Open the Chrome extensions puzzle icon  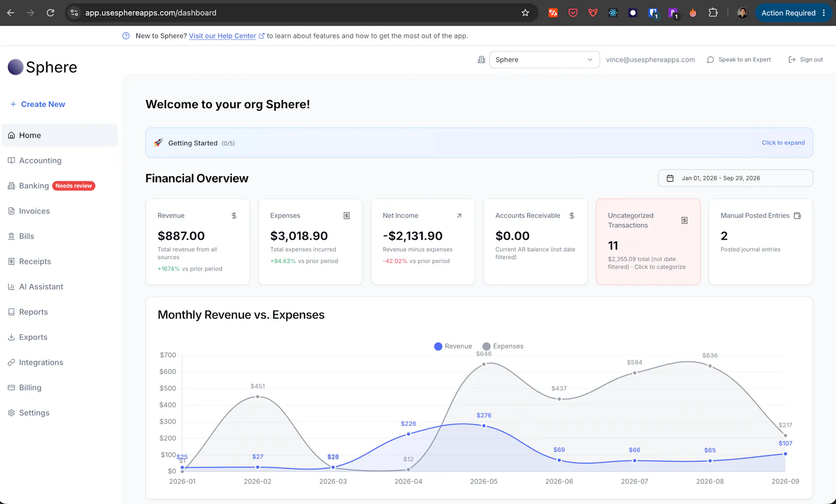point(713,13)
